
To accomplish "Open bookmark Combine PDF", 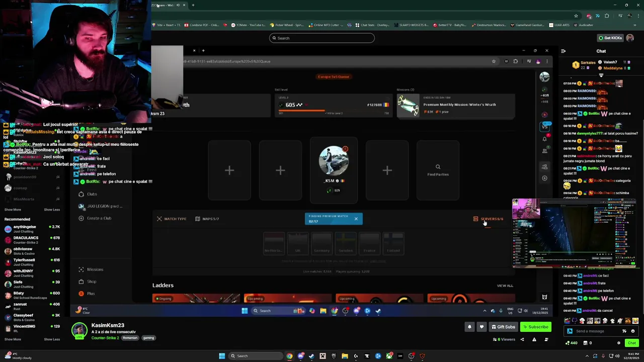I will (201, 25).
